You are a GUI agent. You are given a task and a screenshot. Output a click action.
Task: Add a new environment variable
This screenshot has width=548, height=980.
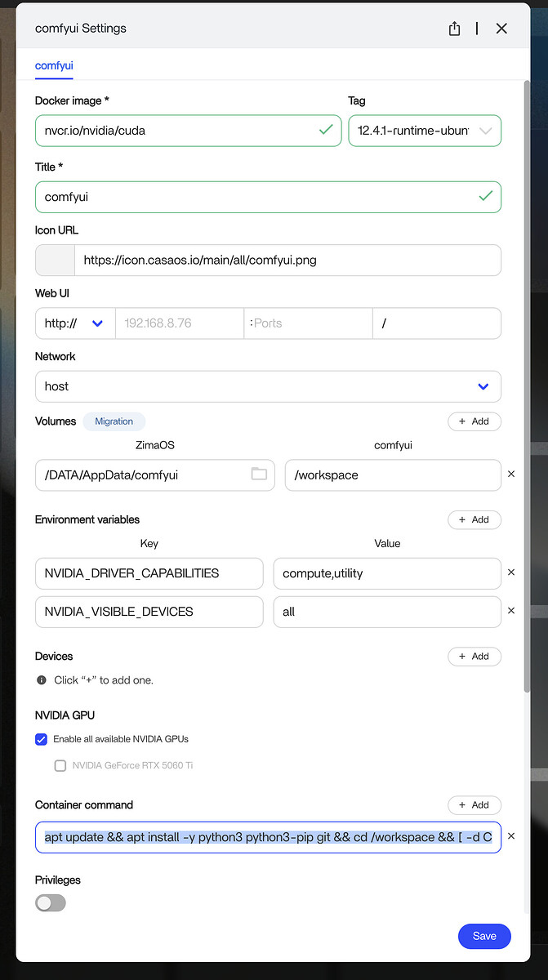[x=474, y=519]
